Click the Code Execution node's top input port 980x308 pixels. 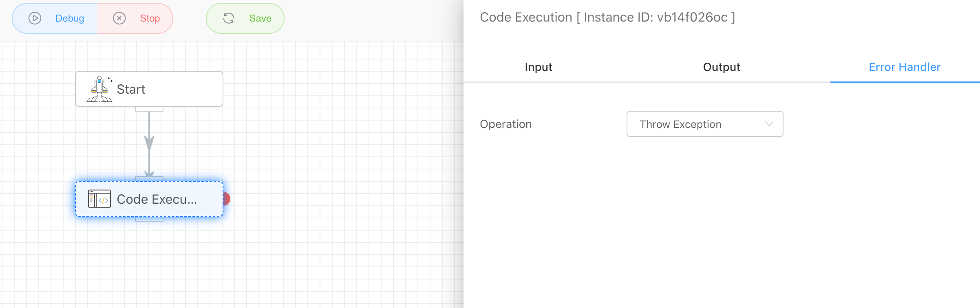[x=149, y=178]
